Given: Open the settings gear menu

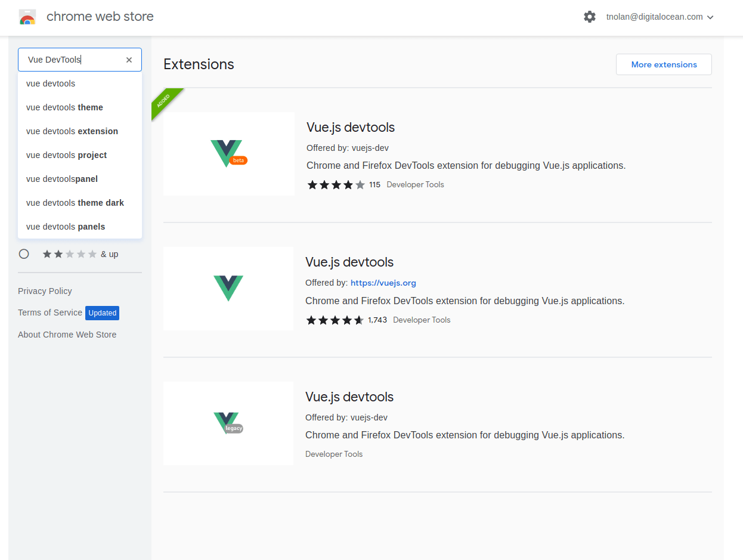Looking at the screenshot, I should pyautogui.click(x=589, y=17).
